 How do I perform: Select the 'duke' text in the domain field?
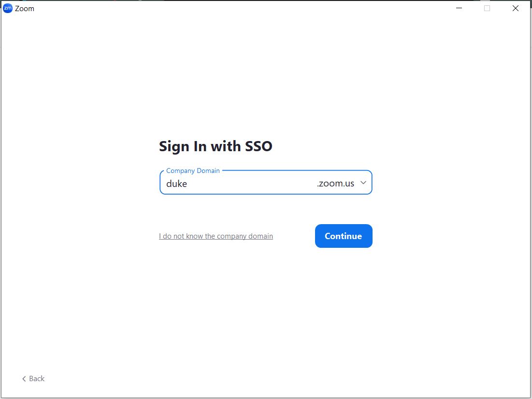pos(176,184)
